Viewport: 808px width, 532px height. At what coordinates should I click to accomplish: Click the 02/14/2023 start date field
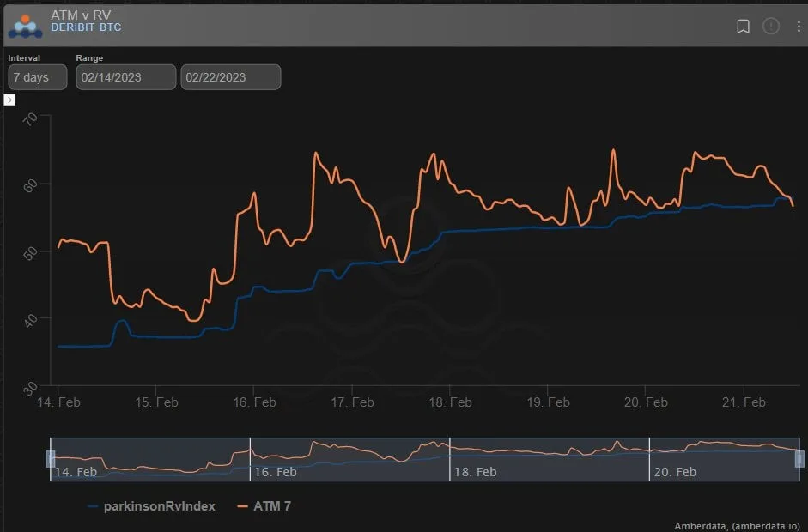click(125, 77)
